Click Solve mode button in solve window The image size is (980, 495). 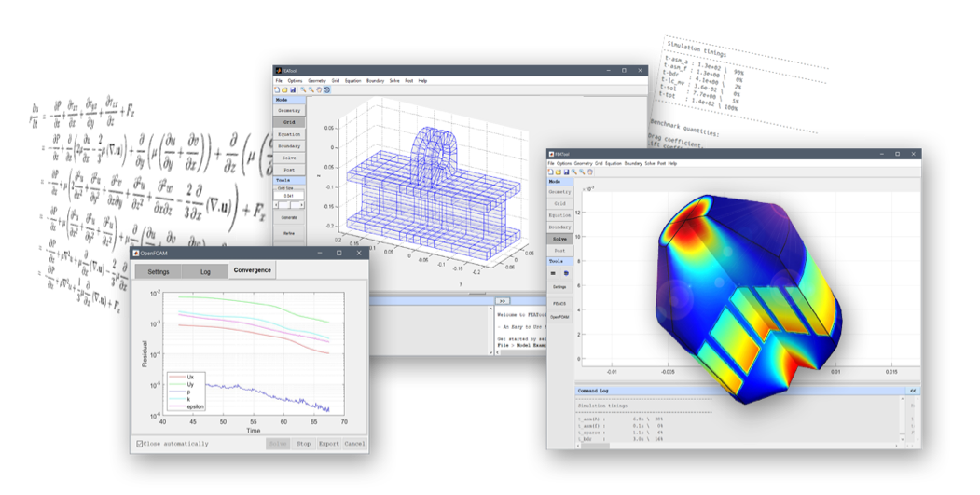click(x=560, y=239)
